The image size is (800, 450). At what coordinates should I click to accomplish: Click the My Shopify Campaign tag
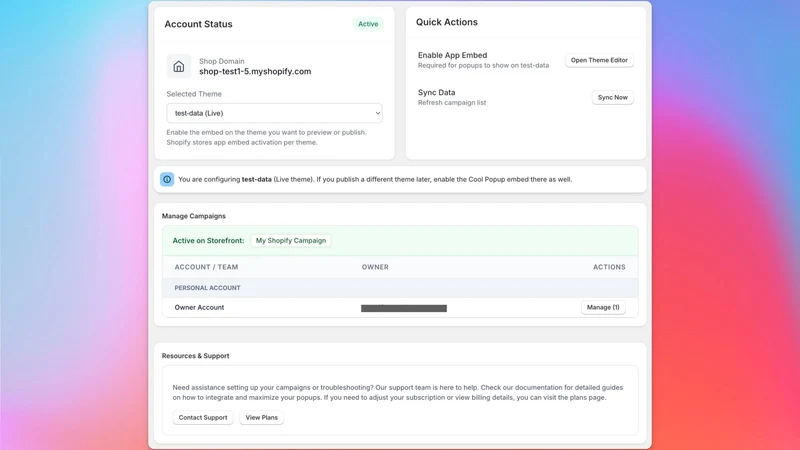point(291,240)
